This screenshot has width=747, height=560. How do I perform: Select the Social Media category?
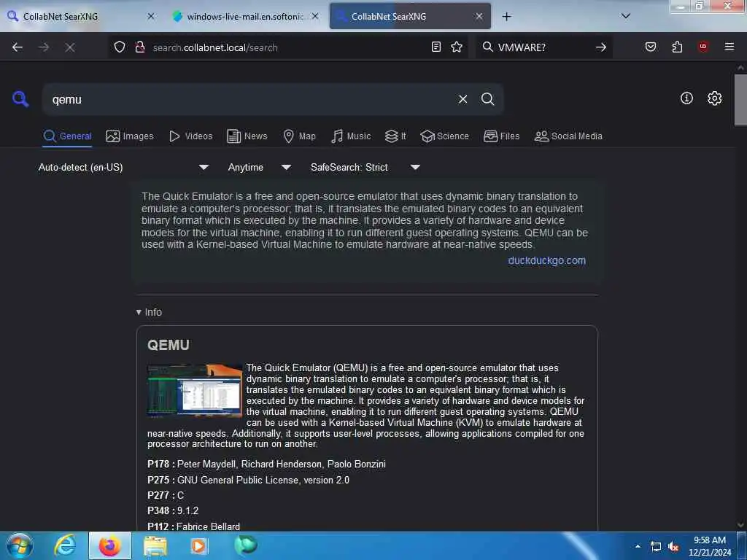(x=568, y=136)
